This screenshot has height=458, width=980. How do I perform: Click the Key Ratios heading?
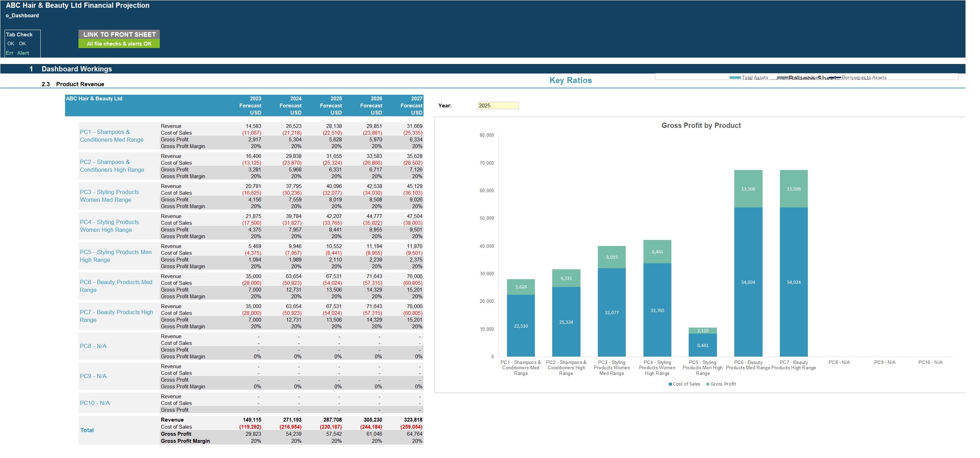click(570, 80)
